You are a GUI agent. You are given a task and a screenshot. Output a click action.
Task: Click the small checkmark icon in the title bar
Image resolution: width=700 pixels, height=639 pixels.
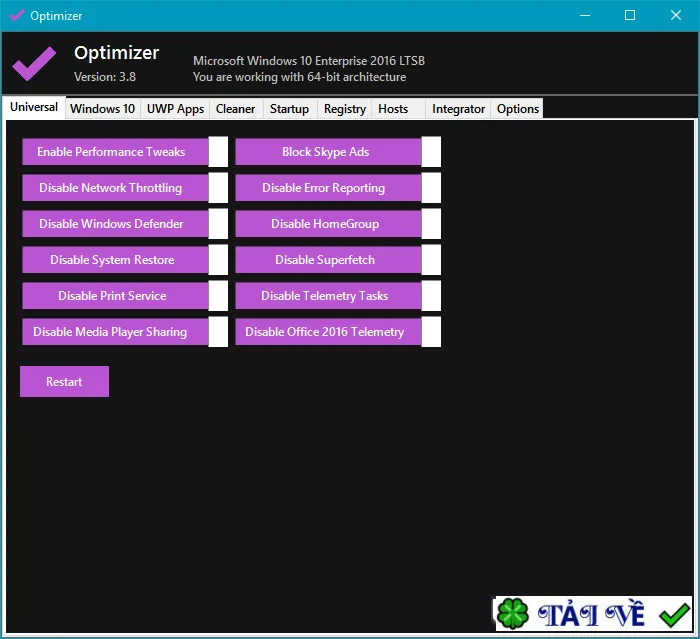click(x=17, y=16)
